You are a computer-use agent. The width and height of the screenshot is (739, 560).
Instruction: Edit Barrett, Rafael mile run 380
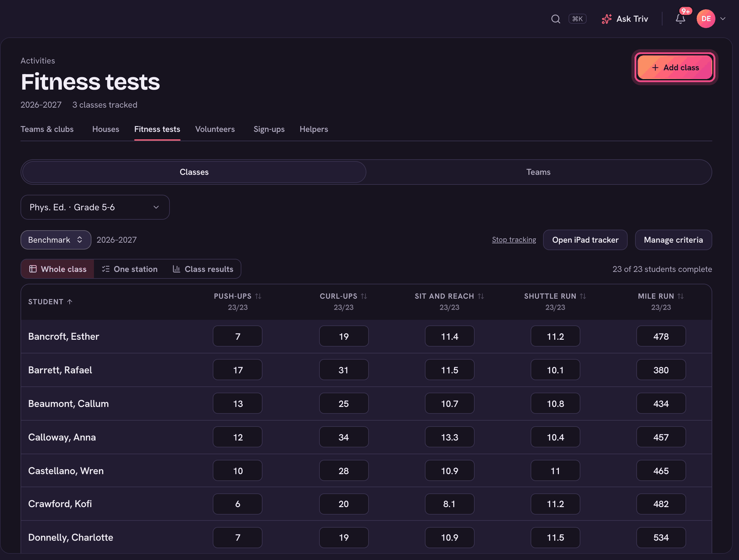click(661, 370)
